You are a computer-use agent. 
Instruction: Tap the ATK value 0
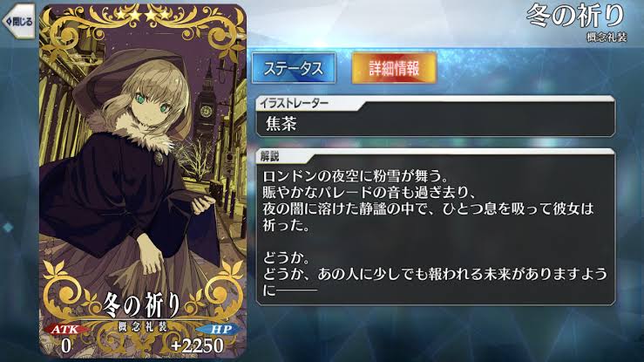65,346
